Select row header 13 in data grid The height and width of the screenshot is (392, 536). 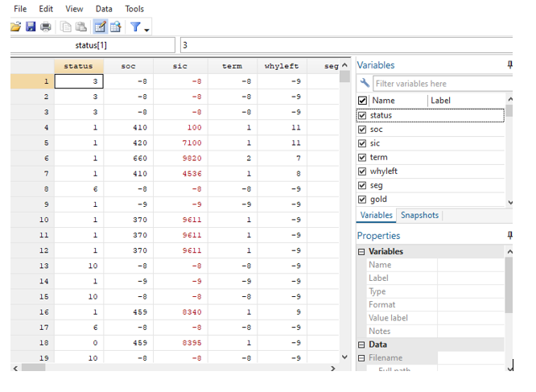tap(32, 266)
